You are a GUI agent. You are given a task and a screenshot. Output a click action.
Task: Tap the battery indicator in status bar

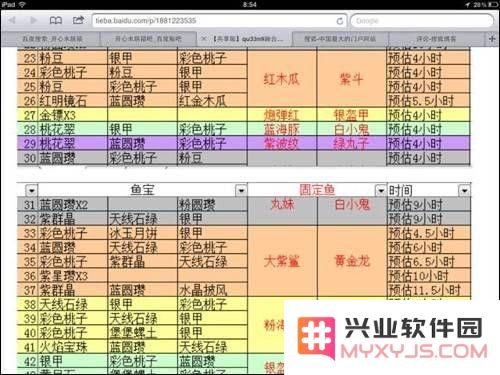[492, 5]
